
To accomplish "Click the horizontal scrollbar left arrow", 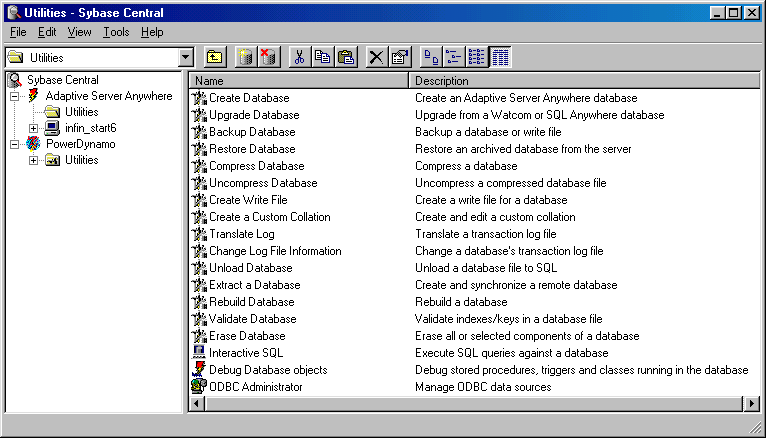I will pyautogui.click(x=197, y=404).
